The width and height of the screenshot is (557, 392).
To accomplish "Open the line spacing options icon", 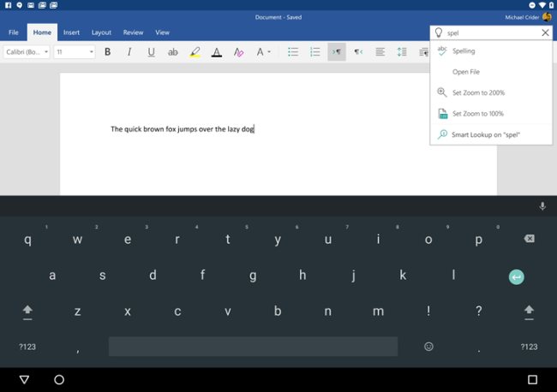I will click(x=402, y=52).
